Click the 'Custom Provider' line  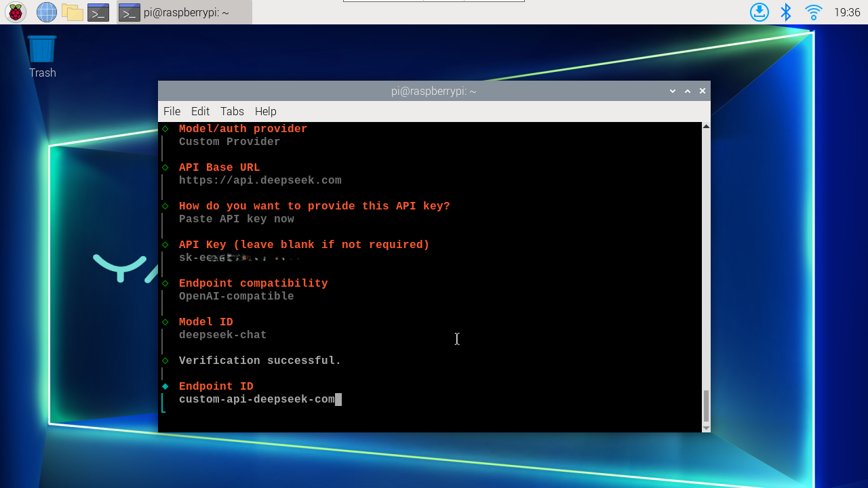pyautogui.click(x=230, y=142)
